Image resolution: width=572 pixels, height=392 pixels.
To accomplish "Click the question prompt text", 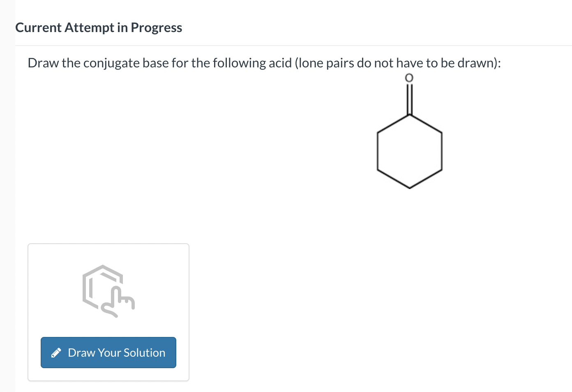I will coord(264,63).
